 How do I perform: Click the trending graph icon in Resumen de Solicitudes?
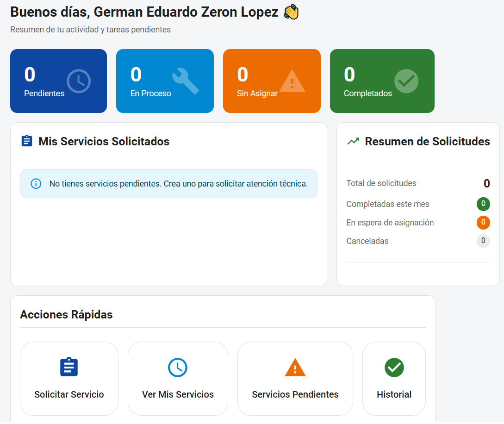(x=353, y=141)
